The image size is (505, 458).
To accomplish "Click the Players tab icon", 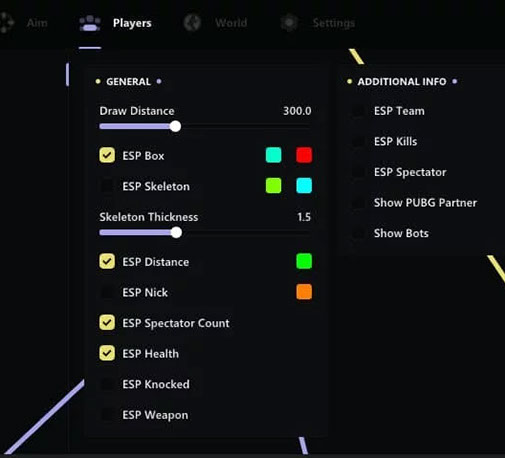I will [90, 23].
